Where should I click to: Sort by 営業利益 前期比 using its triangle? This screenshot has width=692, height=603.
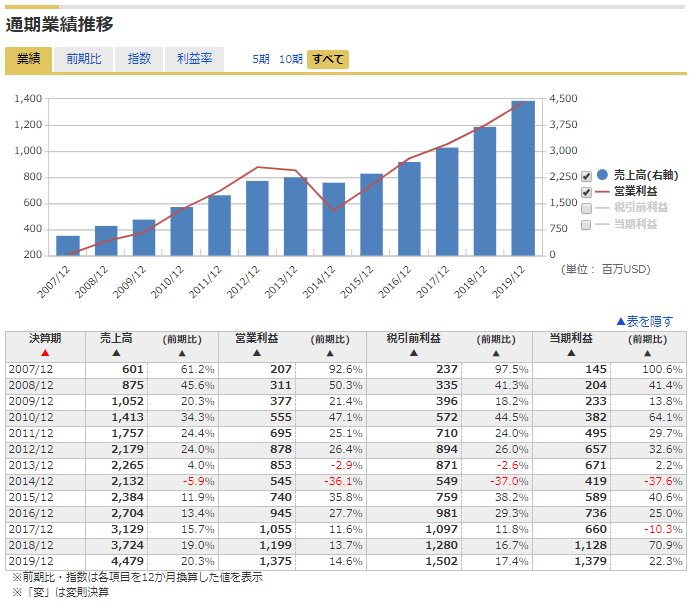(x=330, y=354)
